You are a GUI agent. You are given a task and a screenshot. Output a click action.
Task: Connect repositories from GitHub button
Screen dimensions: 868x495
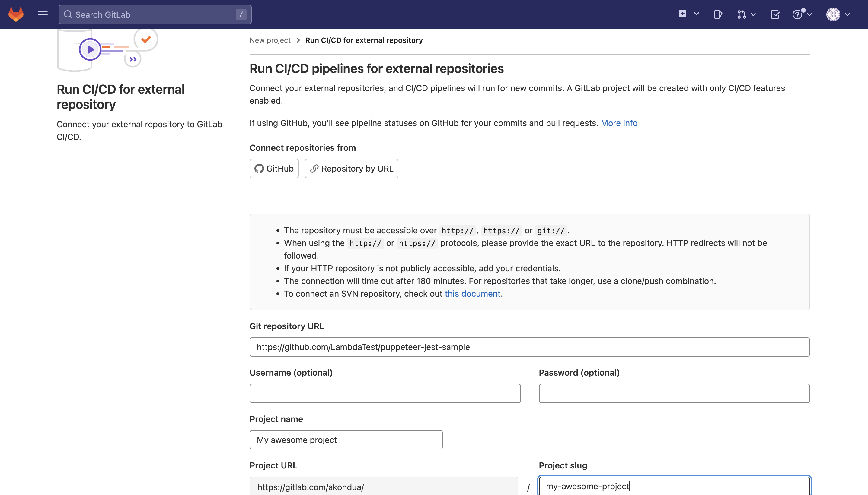pos(274,168)
